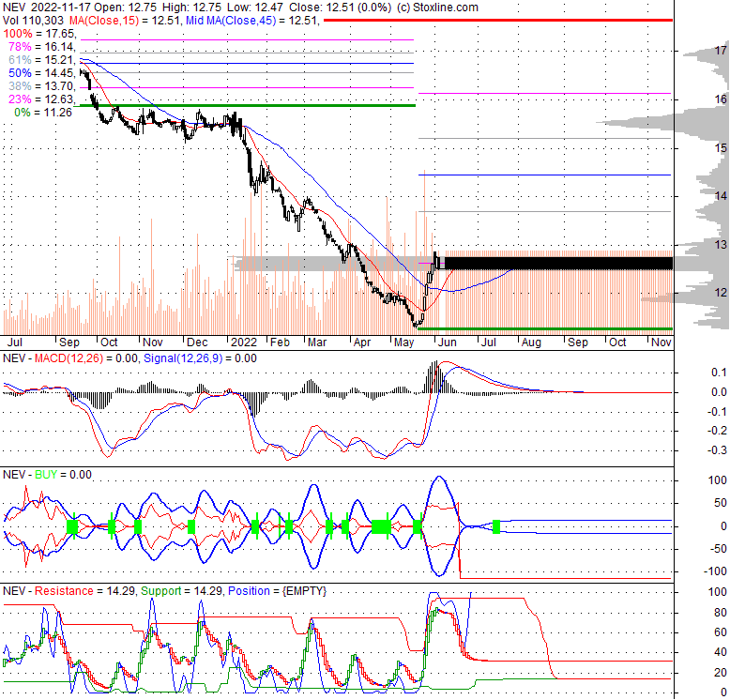Click the lower green support line at 11.26
Image resolution: width=730 pixels, height=700 pixels.
pos(545,329)
